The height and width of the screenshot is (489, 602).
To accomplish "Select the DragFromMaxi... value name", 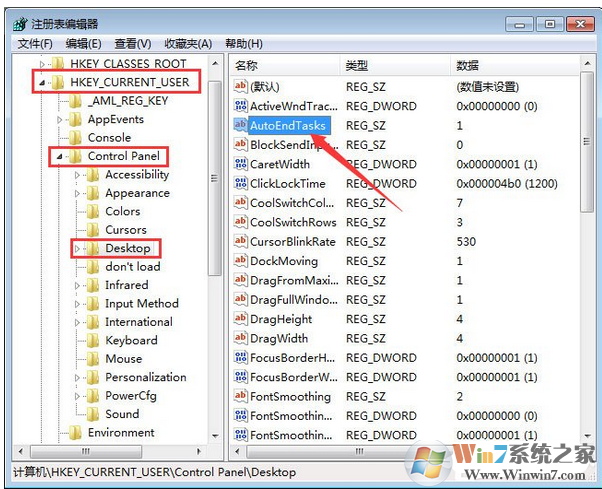I will pos(294,281).
